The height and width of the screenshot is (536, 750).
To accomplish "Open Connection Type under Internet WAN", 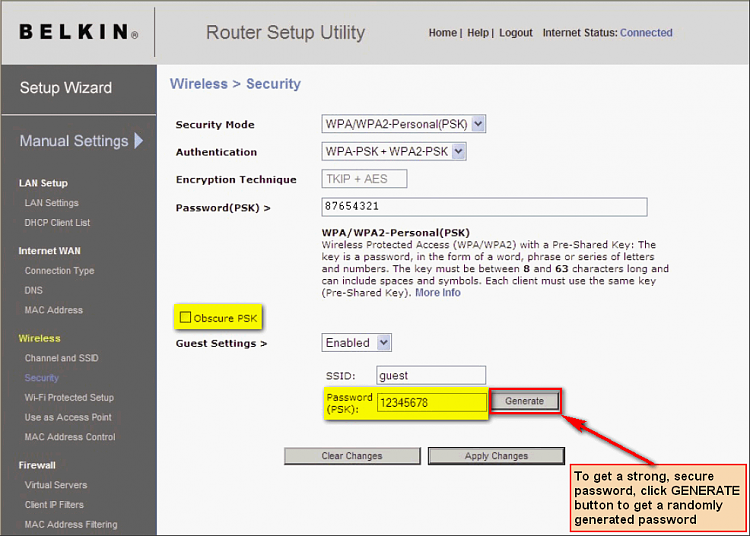I will coord(59,271).
